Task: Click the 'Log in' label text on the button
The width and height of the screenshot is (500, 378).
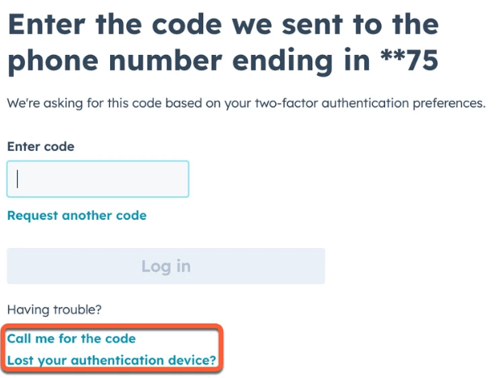Action: coord(166,266)
